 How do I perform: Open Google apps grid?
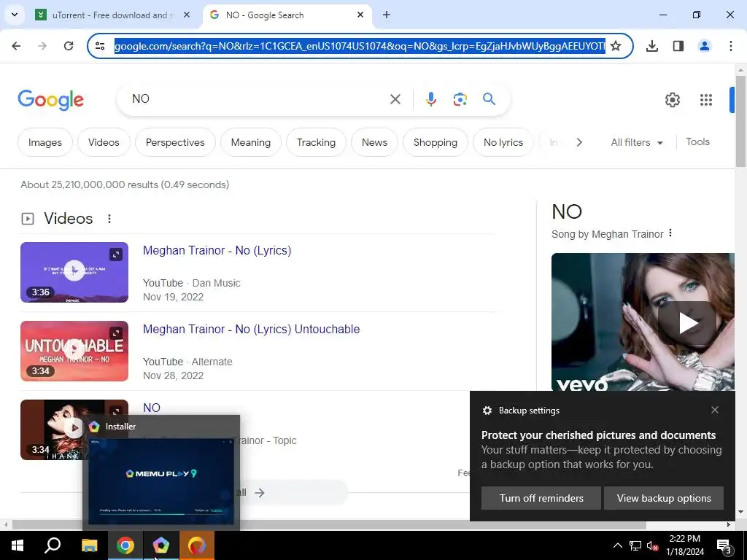pyautogui.click(x=706, y=99)
